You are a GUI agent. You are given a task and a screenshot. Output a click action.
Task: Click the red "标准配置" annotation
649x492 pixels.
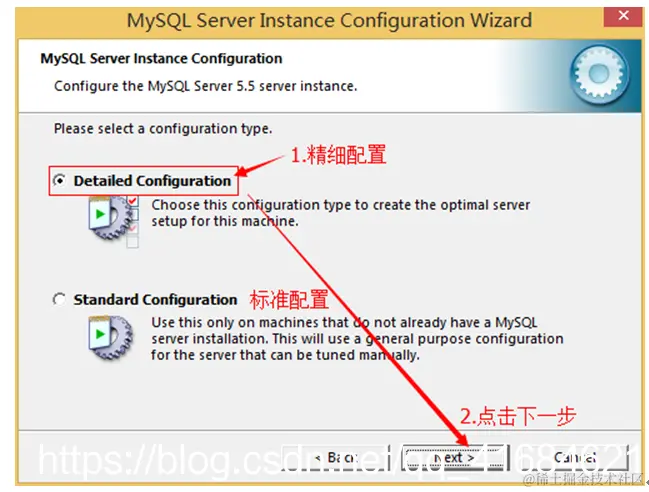point(289,299)
